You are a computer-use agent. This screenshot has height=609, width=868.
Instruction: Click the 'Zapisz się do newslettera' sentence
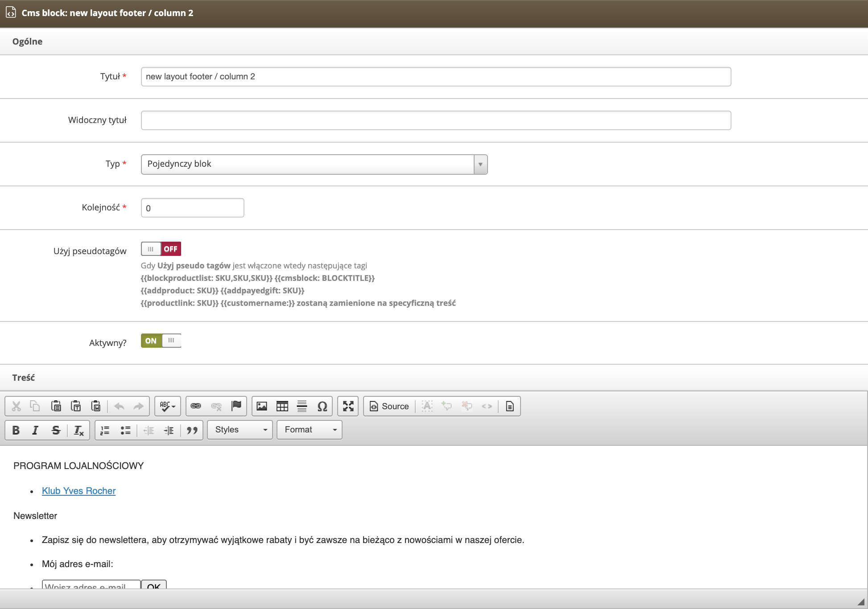(283, 540)
